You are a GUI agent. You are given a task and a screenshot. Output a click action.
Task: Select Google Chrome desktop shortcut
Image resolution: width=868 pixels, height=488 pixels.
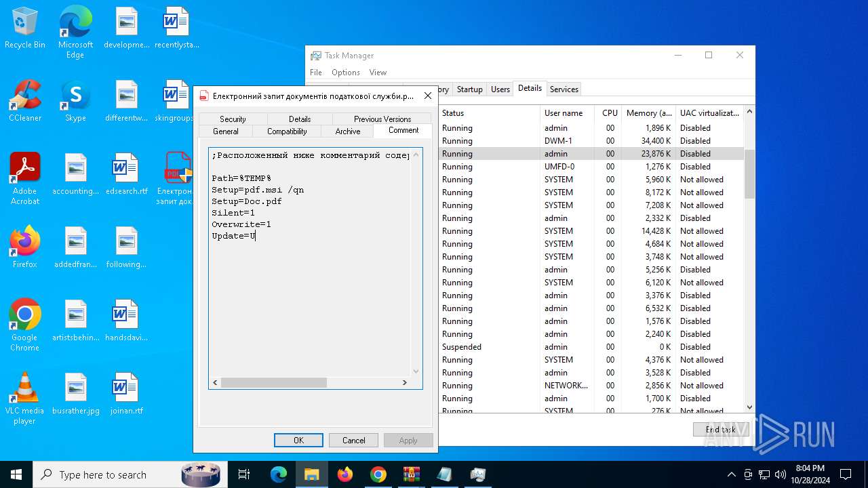pos(25,325)
